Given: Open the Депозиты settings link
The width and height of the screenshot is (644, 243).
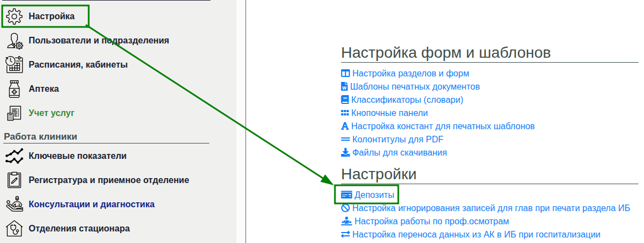Looking at the screenshot, I should (x=374, y=195).
